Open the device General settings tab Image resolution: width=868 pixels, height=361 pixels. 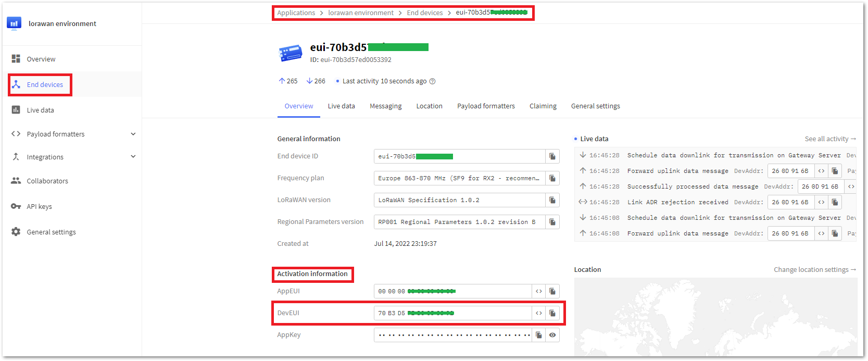[x=595, y=106]
